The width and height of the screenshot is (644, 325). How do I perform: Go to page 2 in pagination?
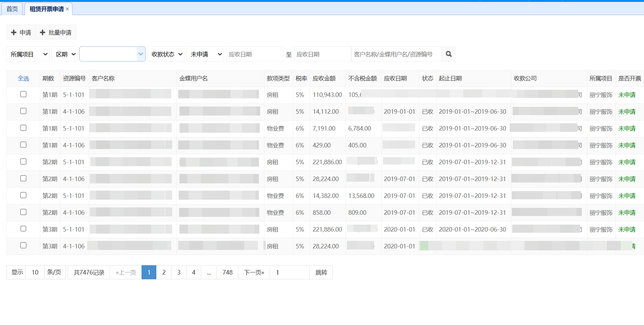coord(164,272)
